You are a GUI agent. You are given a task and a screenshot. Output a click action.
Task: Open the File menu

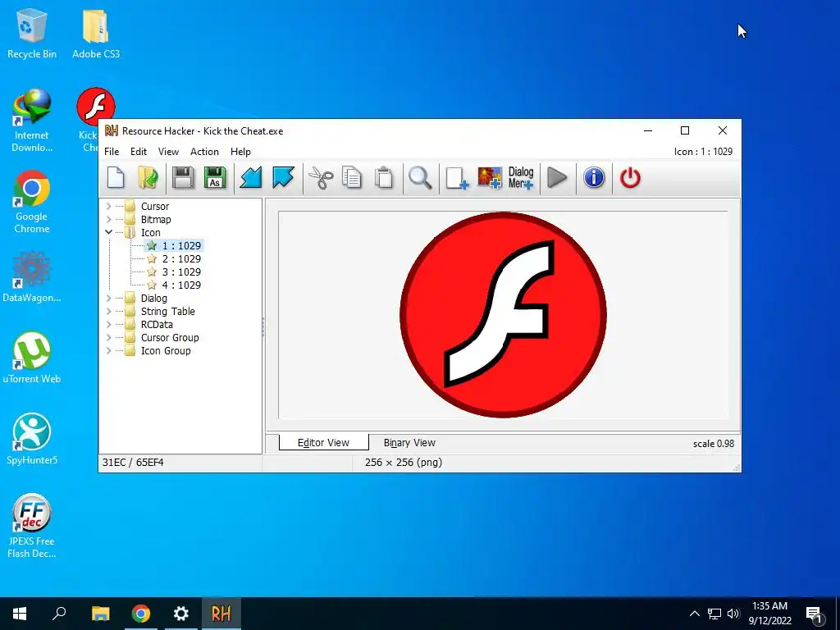pyautogui.click(x=112, y=152)
